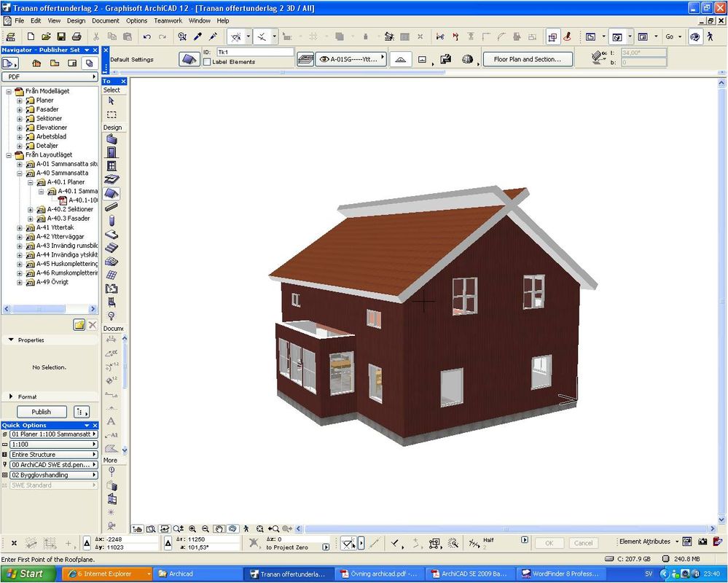This screenshot has height=583, width=728.
Task: Open the Project Chooser in Navigator
Action: point(10,63)
